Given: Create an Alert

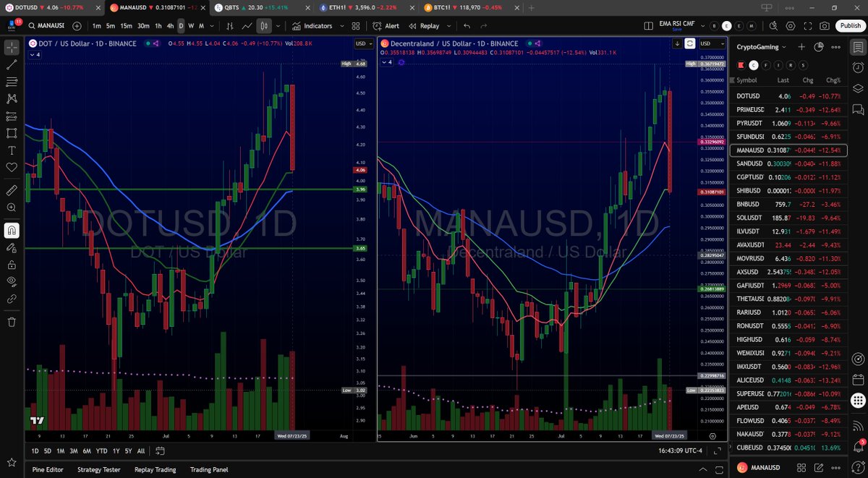Looking at the screenshot, I should (387, 26).
